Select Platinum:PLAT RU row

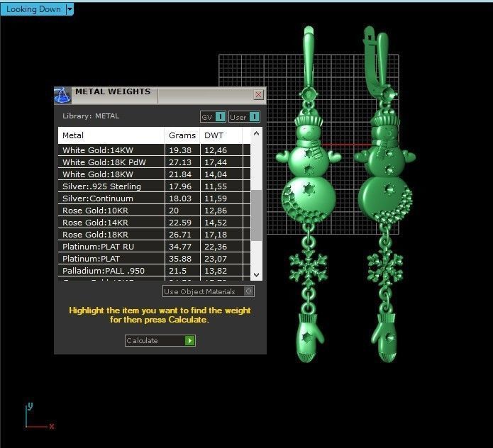154,247
